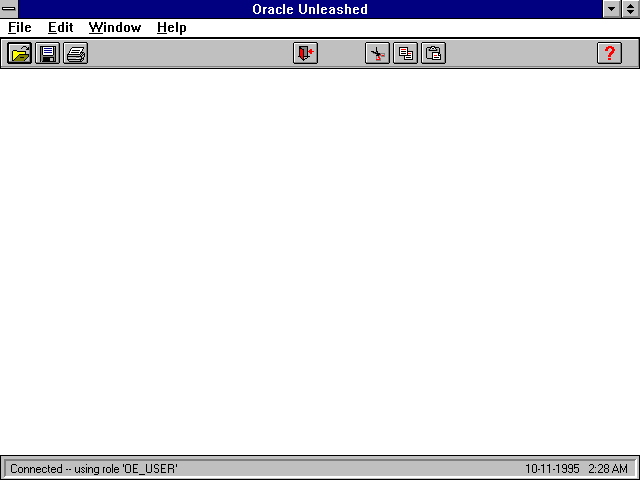Open help with red question mark icon
The image size is (640, 480).
pyautogui.click(x=609, y=54)
